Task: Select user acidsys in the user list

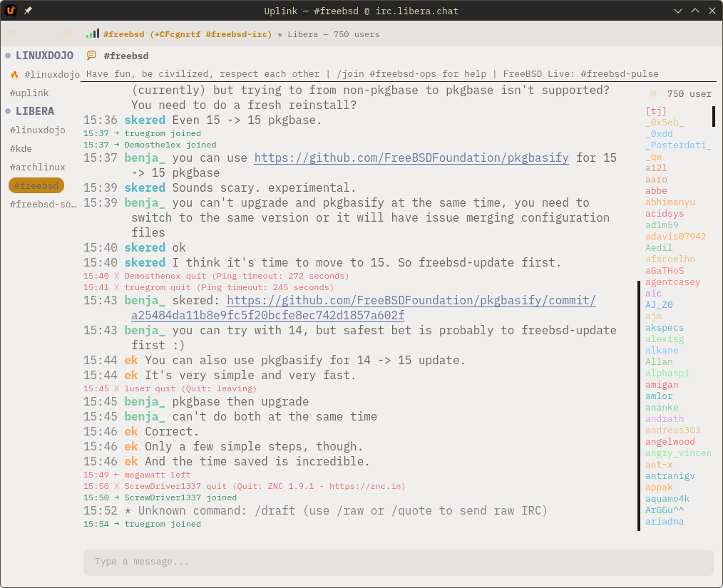Action: point(665,214)
